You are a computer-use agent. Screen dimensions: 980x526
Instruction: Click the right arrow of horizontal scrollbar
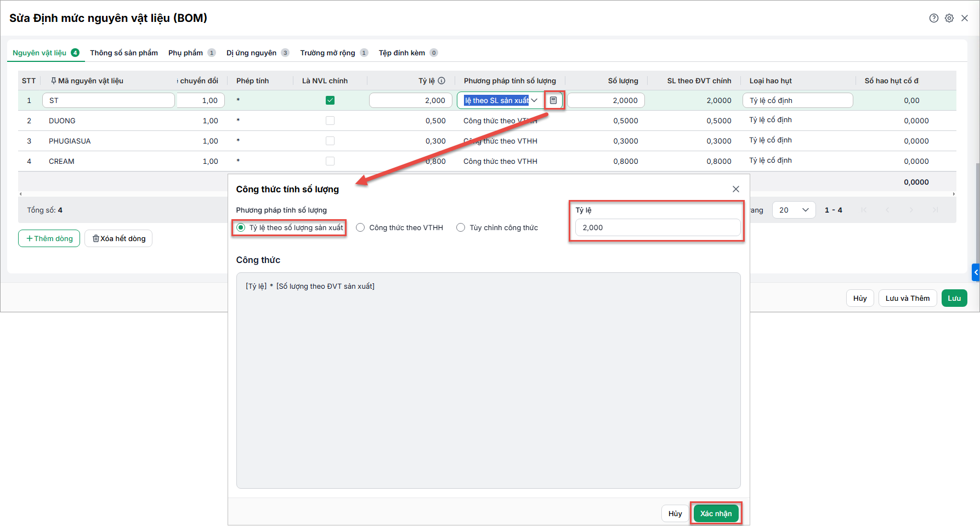(x=954, y=194)
